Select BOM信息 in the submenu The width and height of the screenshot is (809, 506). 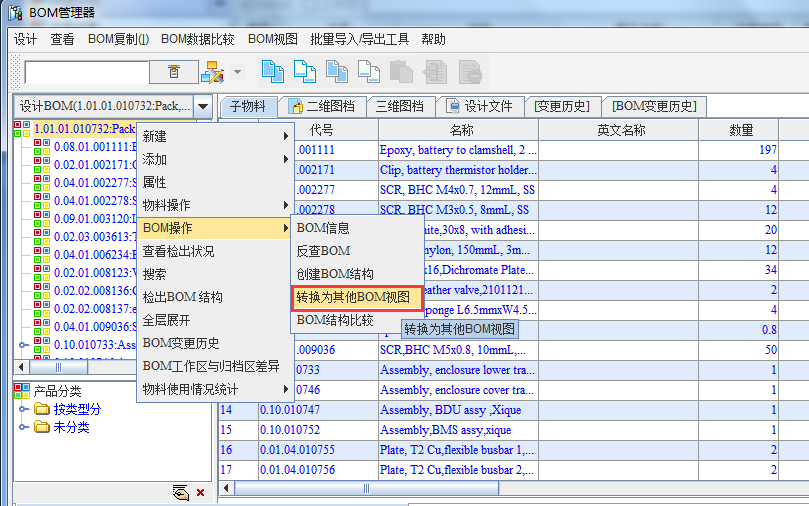point(357,228)
